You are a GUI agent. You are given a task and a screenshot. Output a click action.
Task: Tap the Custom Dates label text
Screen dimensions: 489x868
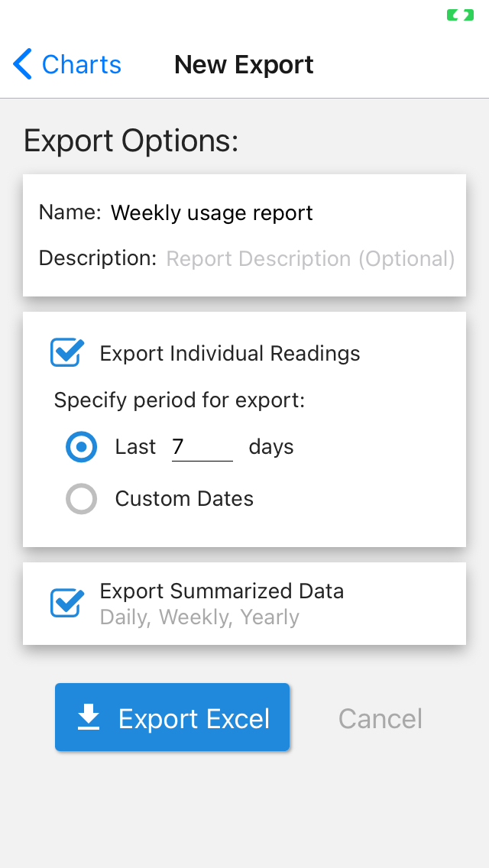click(x=184, y=499)
